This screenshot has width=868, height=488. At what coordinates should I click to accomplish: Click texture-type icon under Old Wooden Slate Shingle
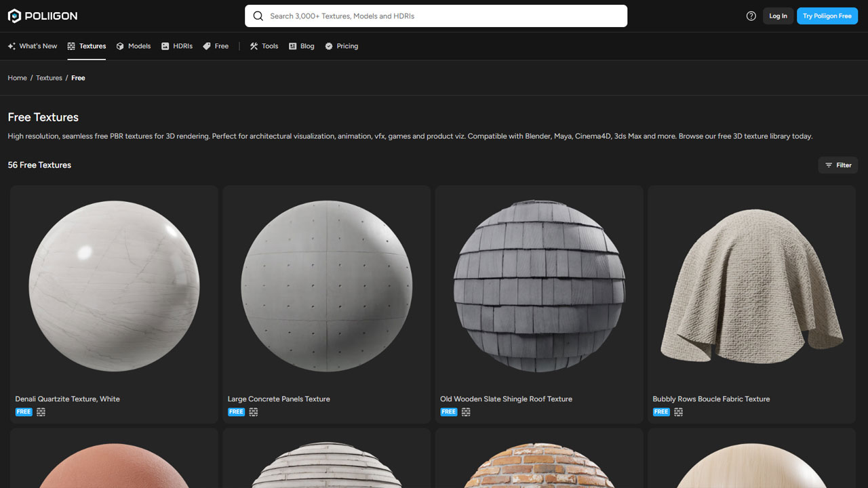tap(466, 412)
